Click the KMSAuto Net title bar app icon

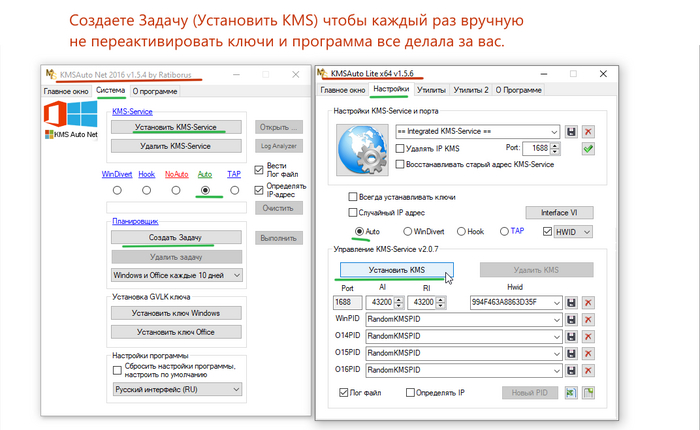click(x=51, y=74)
